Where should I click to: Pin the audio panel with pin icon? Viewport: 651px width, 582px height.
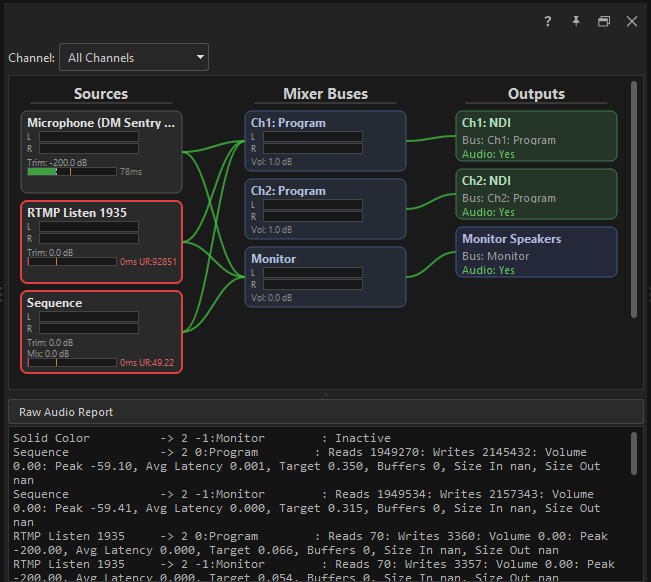tap(576, 22)
